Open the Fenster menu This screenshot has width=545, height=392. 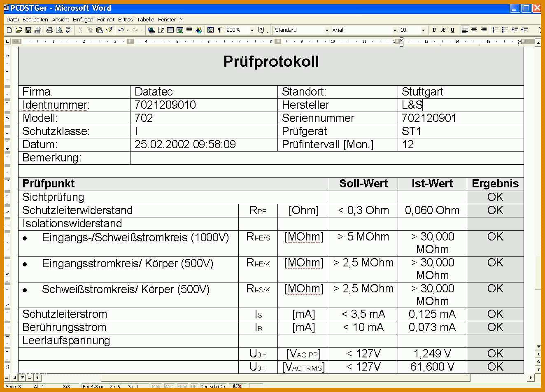tap(167, 19)
